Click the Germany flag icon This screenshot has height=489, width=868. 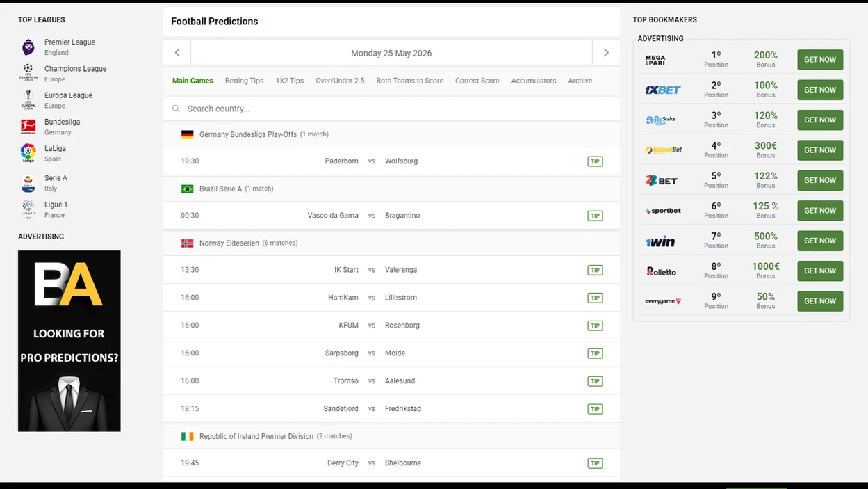pos(188,134)
